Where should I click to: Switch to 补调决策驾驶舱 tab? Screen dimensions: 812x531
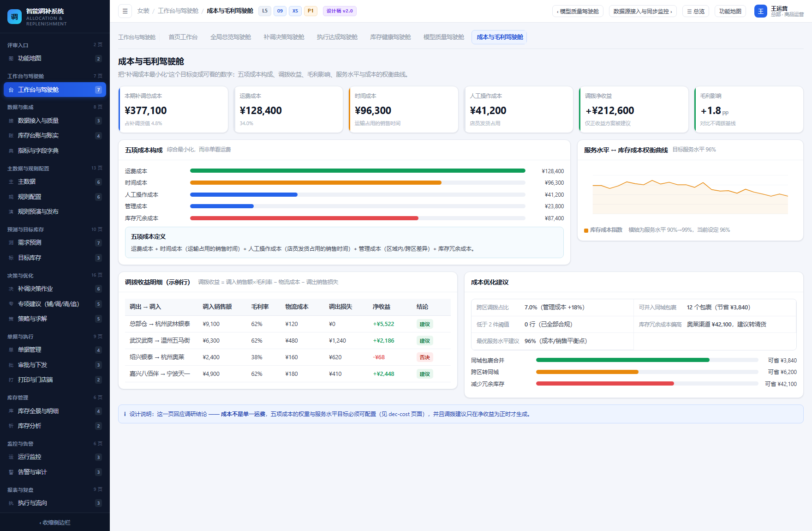(284, 37)
